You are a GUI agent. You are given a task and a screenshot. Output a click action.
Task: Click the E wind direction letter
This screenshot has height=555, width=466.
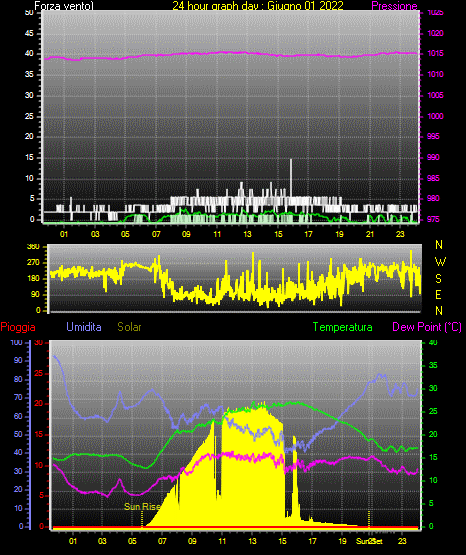pyautogui.click(x=438, y=295)
